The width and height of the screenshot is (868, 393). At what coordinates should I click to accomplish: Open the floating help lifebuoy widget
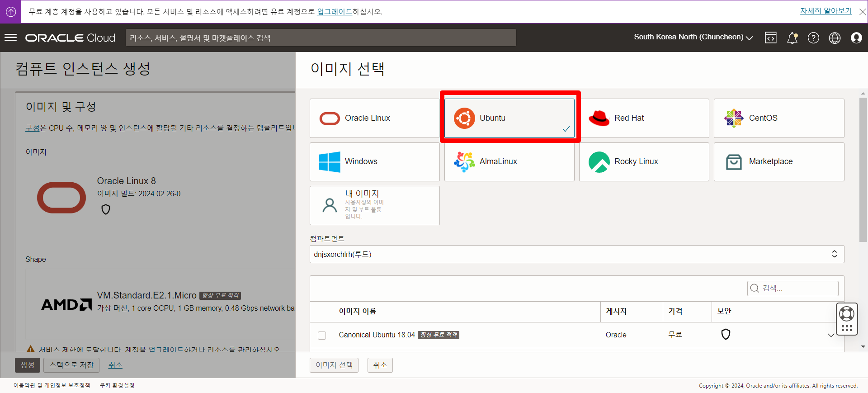pyautogui.click(x=846, y=313)
